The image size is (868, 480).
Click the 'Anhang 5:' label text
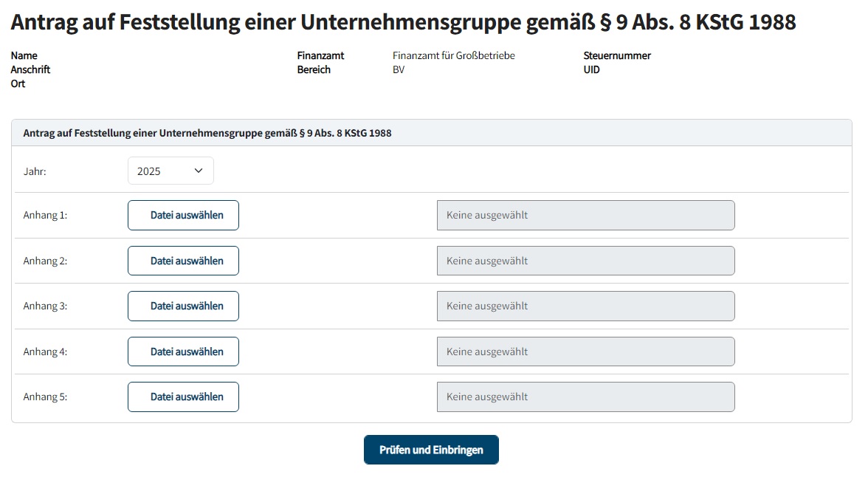point(45,397)
